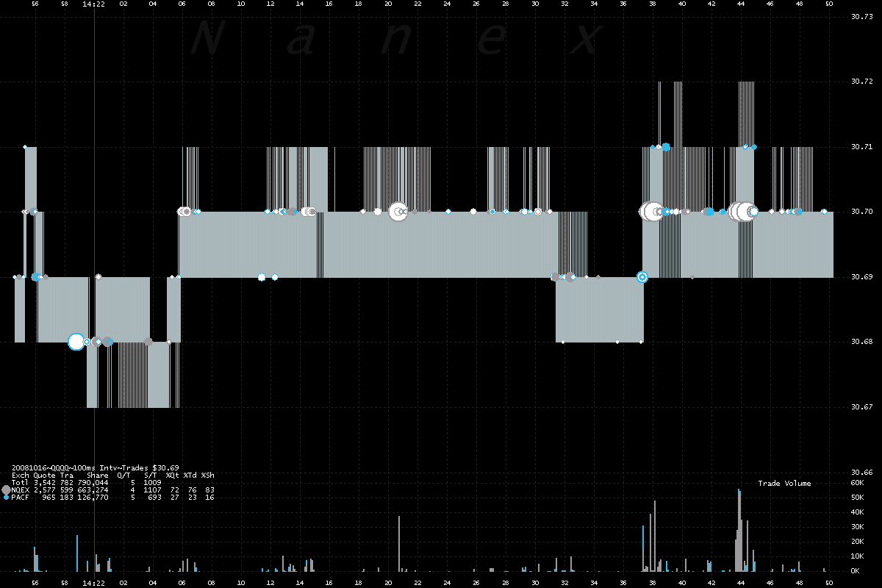Click the 30.69 price axis label

(x=861, y=277)
